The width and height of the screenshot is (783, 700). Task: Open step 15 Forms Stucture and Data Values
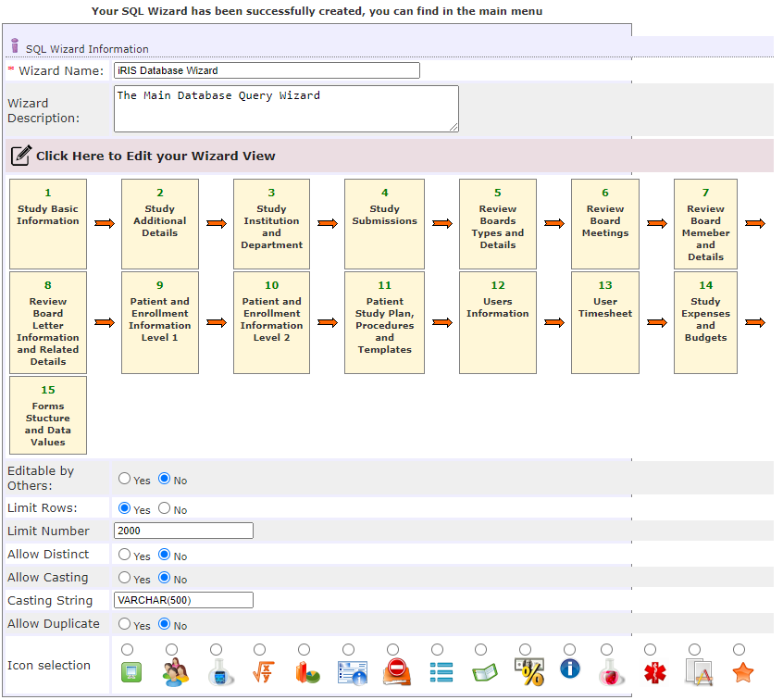click(48, 415)
